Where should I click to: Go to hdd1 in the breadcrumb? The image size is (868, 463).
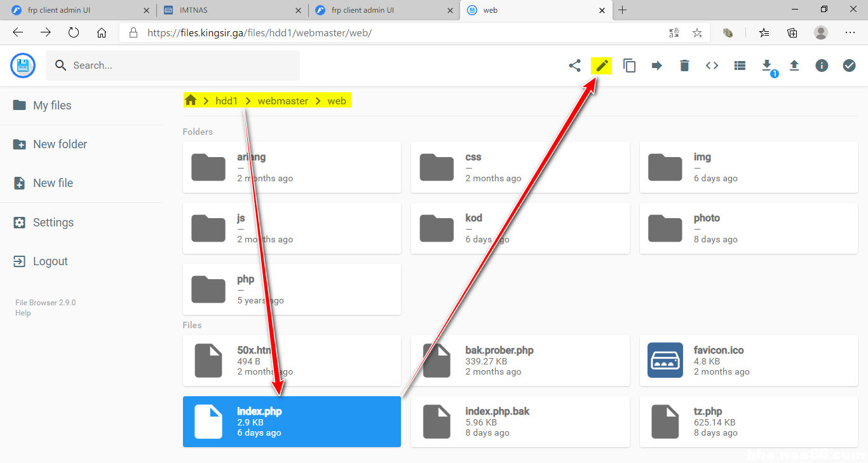[x=226, y=101]
